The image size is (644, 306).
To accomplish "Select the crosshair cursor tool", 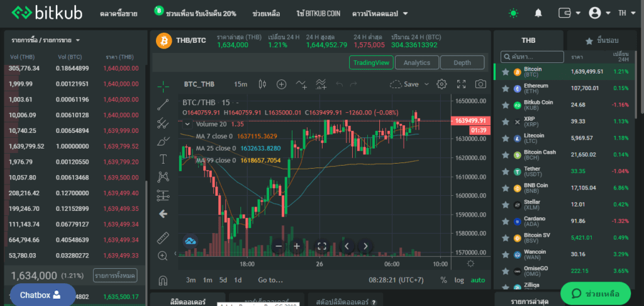I will click(163, 86).
